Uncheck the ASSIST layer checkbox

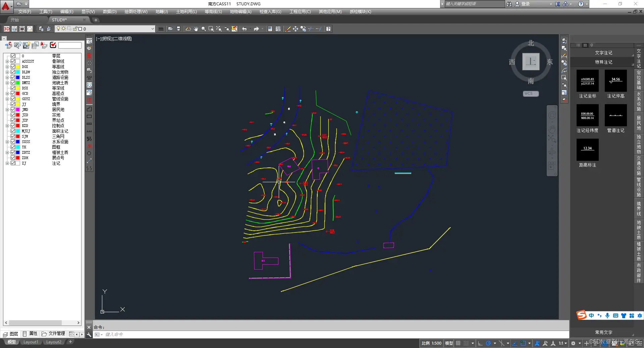click(13, 61)
